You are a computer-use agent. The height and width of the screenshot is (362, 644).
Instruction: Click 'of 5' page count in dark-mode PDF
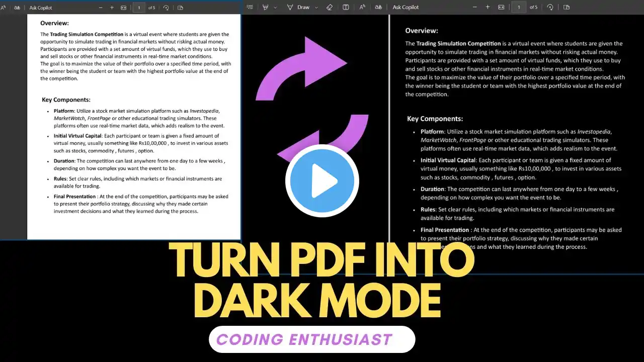[533, 8]
